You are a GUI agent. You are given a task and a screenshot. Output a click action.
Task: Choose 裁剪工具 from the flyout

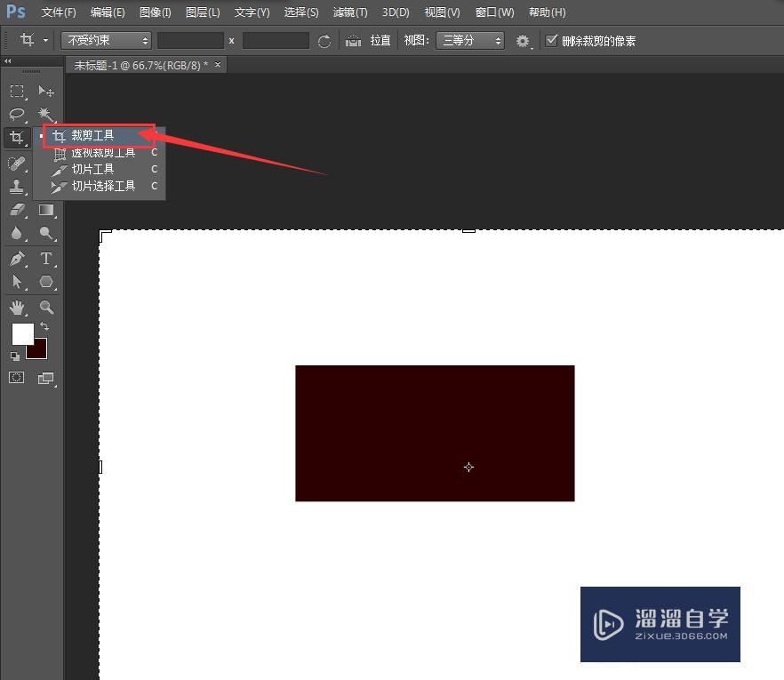pyautogui.click(x=99, y=135)
